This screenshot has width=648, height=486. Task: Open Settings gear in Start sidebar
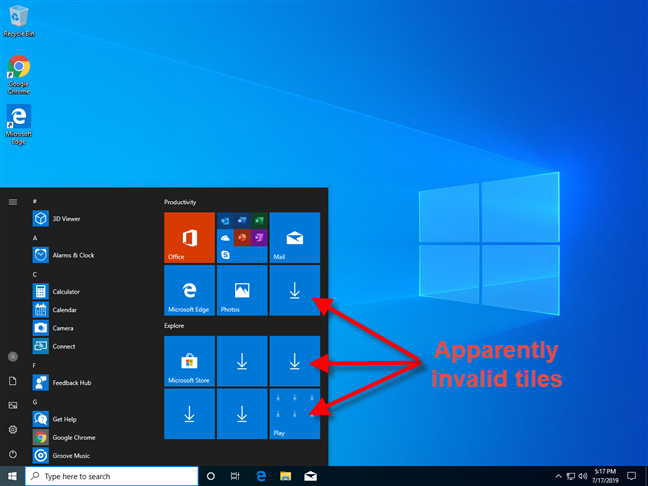(x=13, y=429)
